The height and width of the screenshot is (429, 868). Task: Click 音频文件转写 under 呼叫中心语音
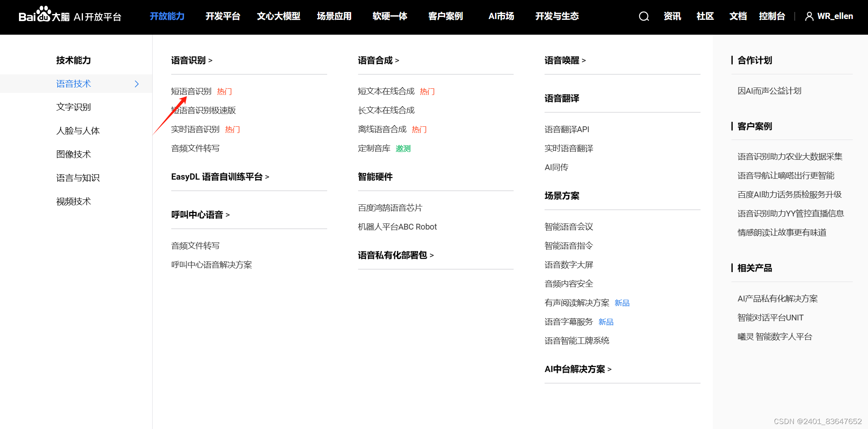tap(196, 246)
